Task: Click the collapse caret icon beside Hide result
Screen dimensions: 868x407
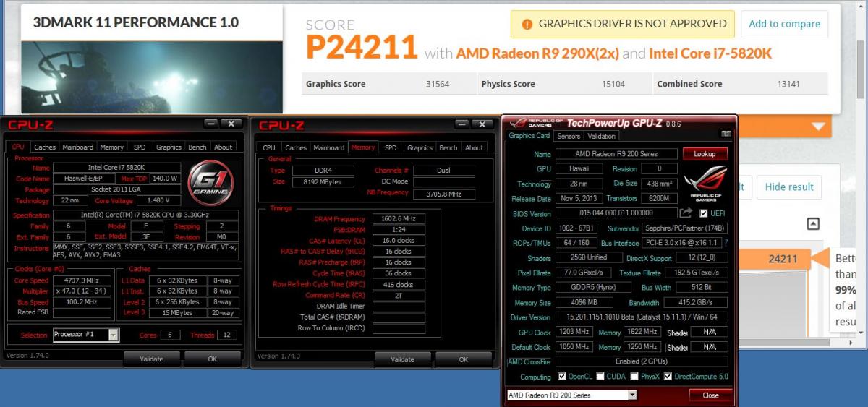Action: point(813,224)
